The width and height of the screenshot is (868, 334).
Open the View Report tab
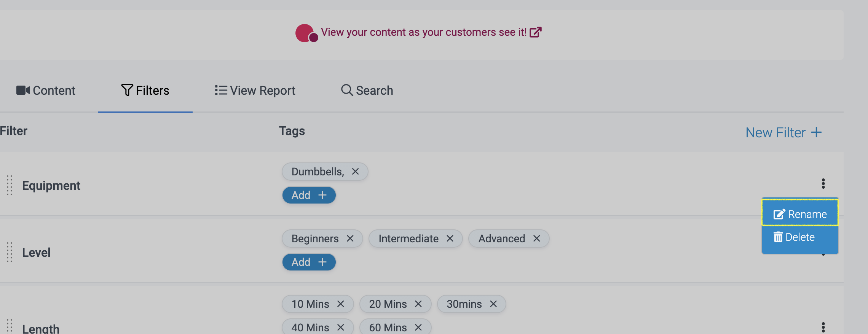pyautogui.click(x=255, y=91)
